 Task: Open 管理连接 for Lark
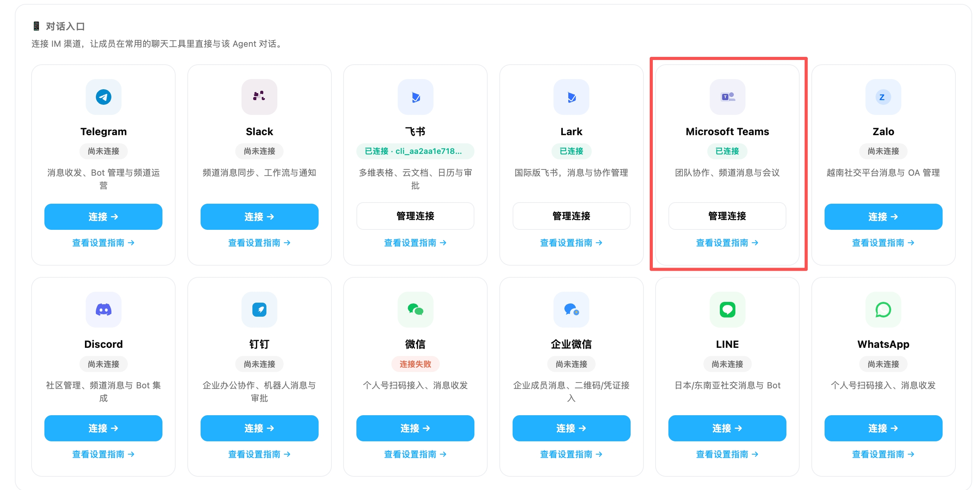coord(571,216)
